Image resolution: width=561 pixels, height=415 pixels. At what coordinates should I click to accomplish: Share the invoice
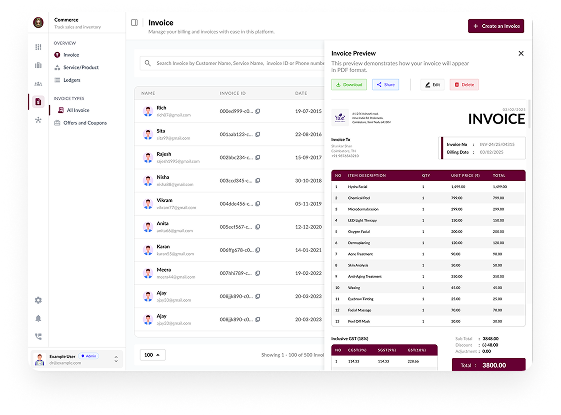click(x=385, y=85)
